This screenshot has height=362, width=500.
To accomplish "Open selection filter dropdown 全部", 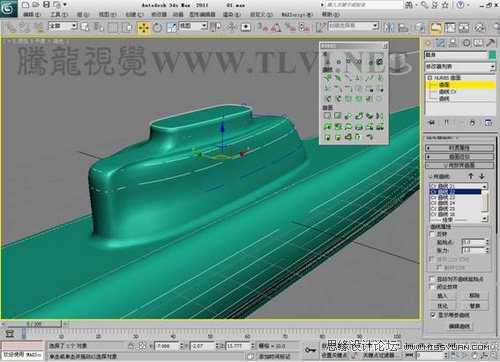I will click(x=63, y=26).
